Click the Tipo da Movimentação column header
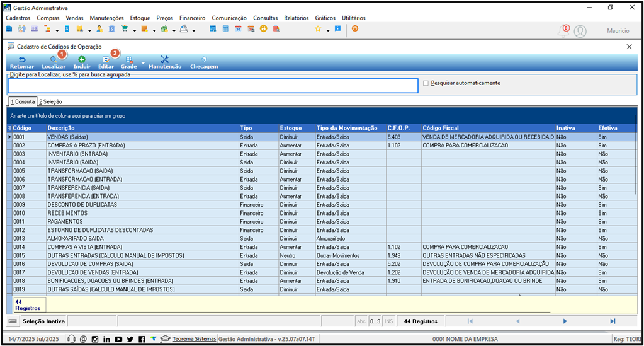Screen dimensions: 644x346 (351, 128)
